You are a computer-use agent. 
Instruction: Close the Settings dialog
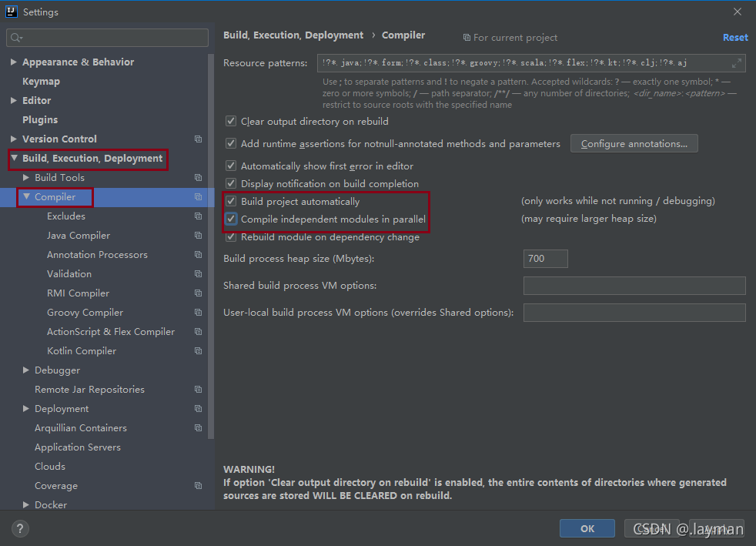pyautogui.click(x=738, y=12)
